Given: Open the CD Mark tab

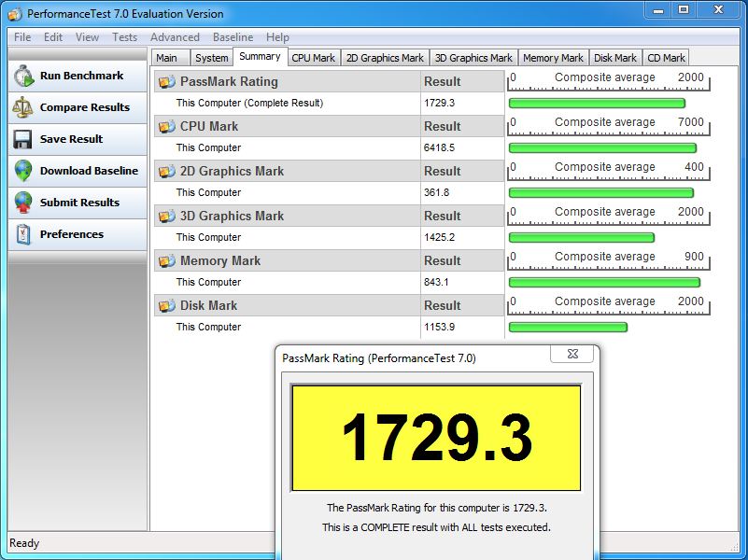Looking at the screenshot, I should pos(666,58).
